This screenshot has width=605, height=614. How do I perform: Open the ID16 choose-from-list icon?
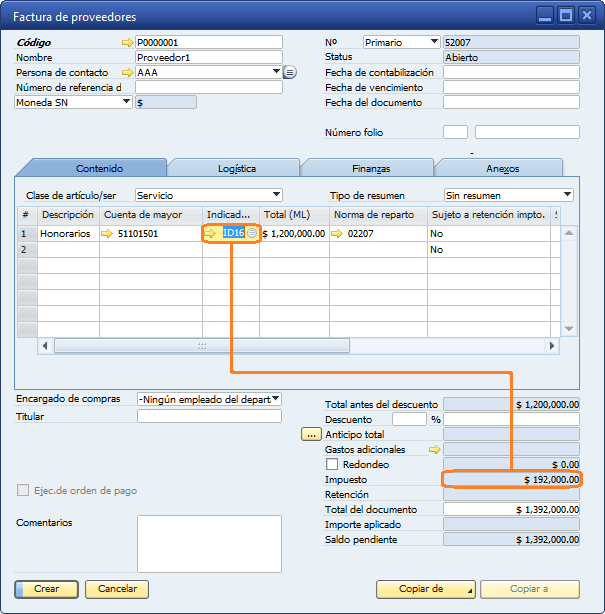click(x=252, y=233)
